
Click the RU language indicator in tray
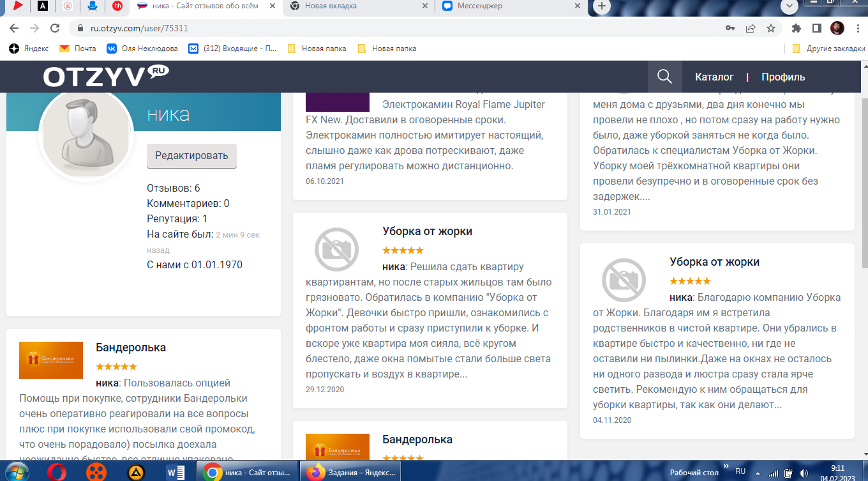(x=740, y=471)
